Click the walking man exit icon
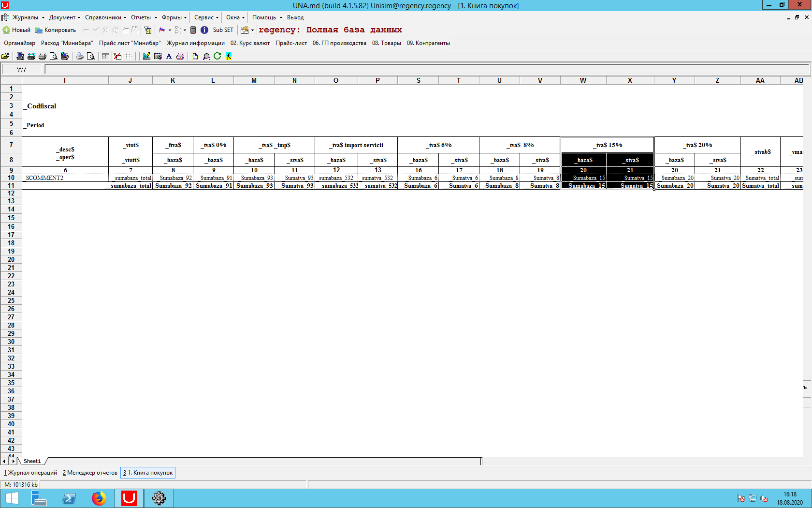This screenshot has height=508, width=812. pos(229,56)
